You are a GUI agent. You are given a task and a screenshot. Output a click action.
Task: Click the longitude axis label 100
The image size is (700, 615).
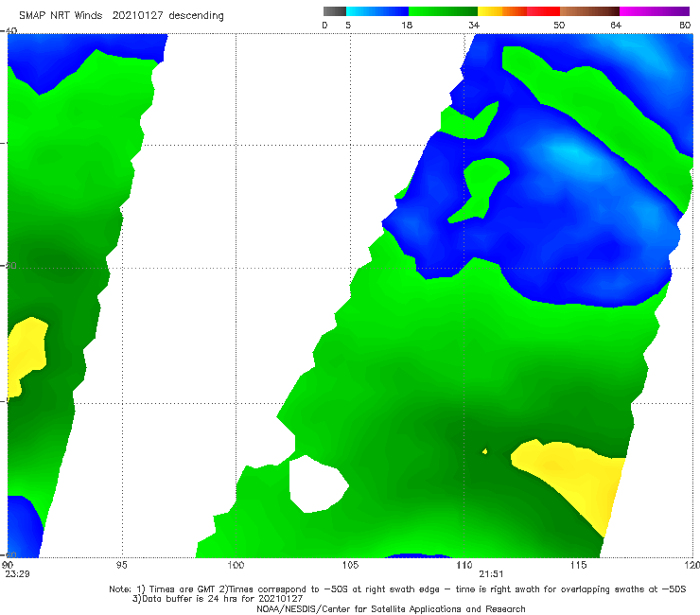(236, 565)
